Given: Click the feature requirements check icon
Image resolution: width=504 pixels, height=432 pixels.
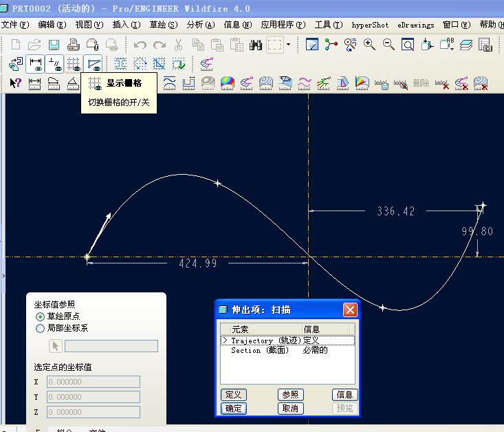Looking at the screenshot, I should pyautogui.click(x=178, y=64).
